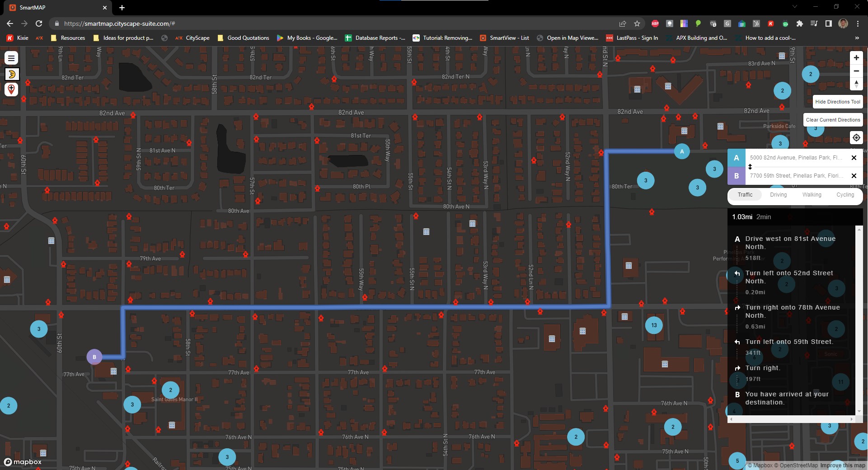Click the destination address B input field
The image size is (868, 470).
(796, 176)
